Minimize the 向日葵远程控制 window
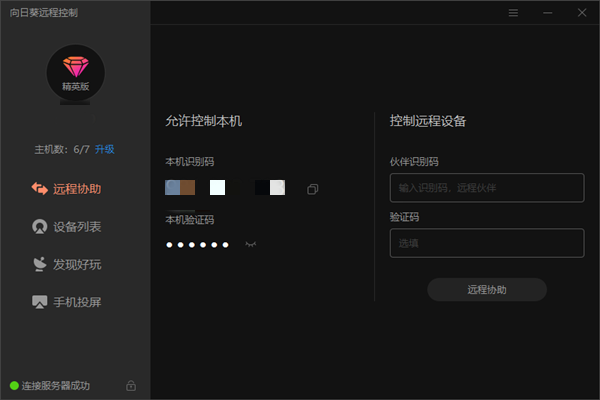 [x=547, y=13]
